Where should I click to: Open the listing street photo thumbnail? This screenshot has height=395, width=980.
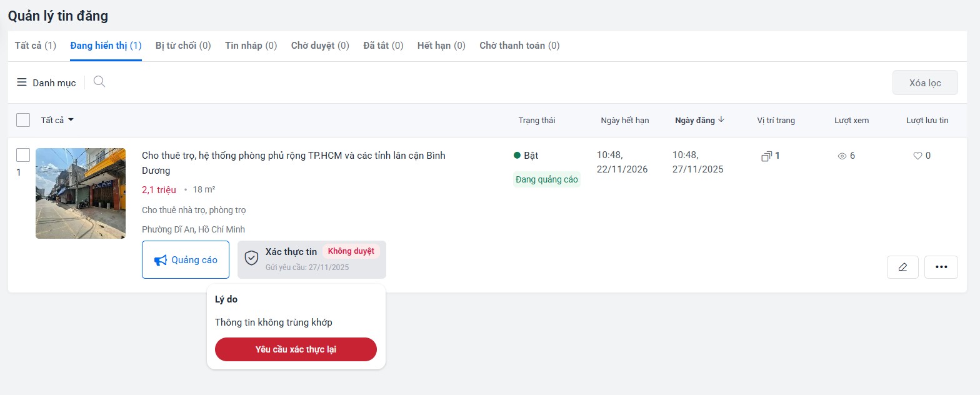pos(81,193)
